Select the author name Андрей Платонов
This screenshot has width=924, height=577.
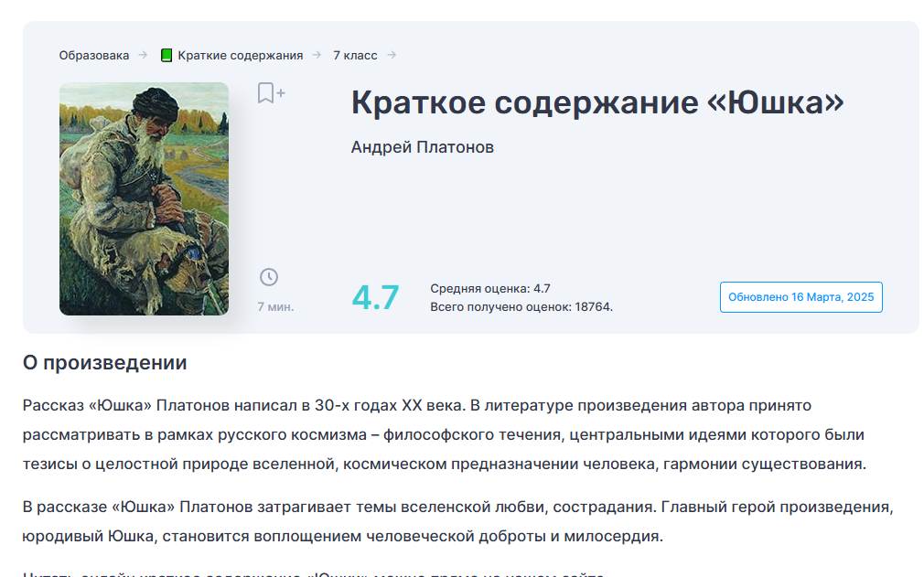(422, 147)
